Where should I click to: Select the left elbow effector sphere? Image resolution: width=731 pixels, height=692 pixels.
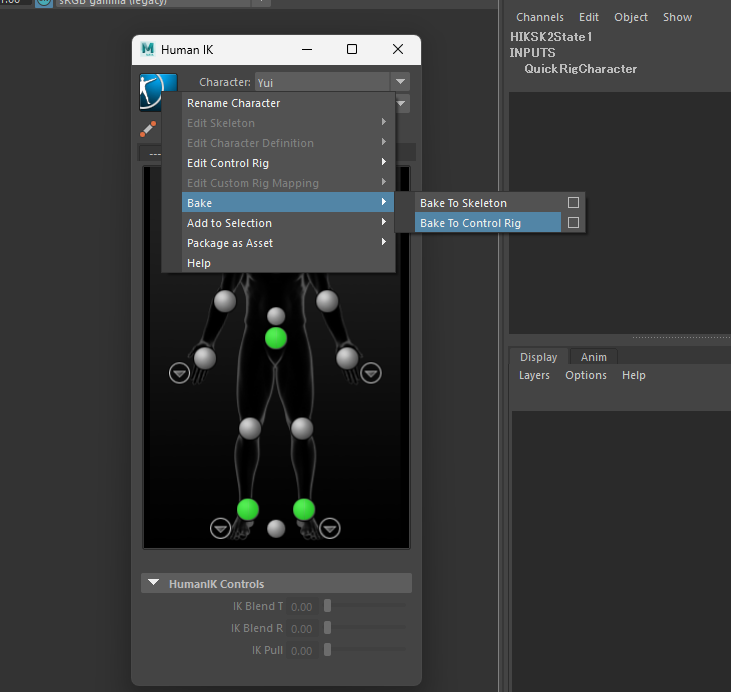(327, 301)
